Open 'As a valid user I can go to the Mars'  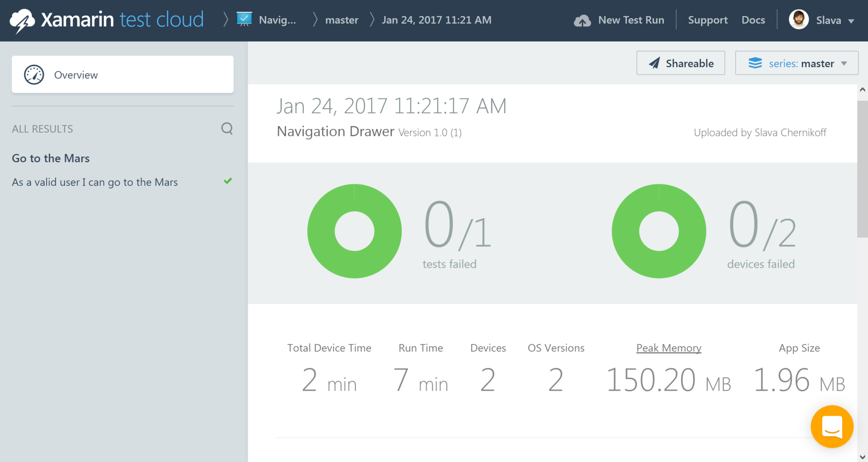click(x=94, y=182)
